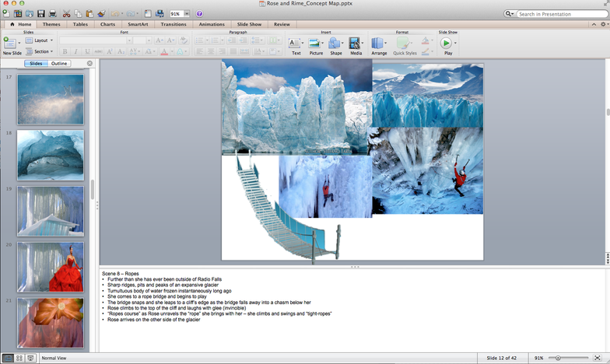Insert a Text box
610x364 pixels.
click(296, 44)
